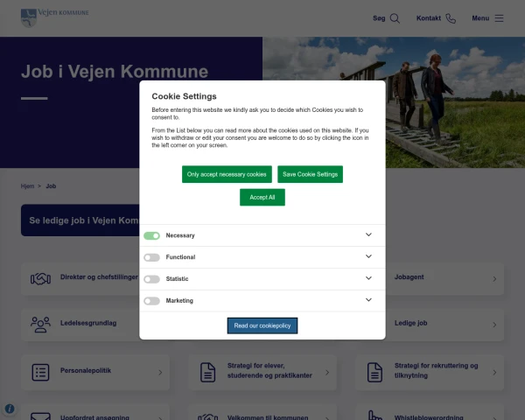Expand the Marketing cookies chevron
The image size is (525, 420).
coord(368,300)
